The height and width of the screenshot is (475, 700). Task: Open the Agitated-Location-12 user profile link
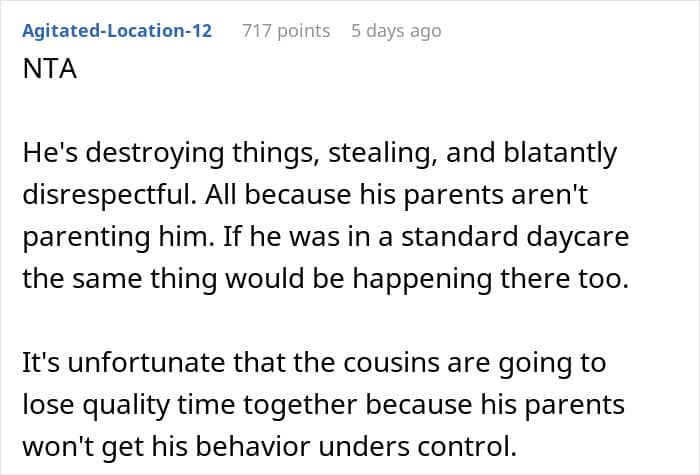(117, 31)
